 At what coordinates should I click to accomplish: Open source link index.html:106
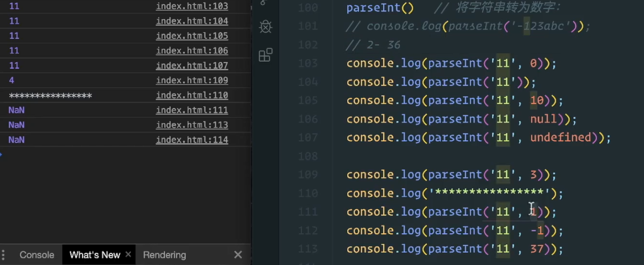(192, 50)
